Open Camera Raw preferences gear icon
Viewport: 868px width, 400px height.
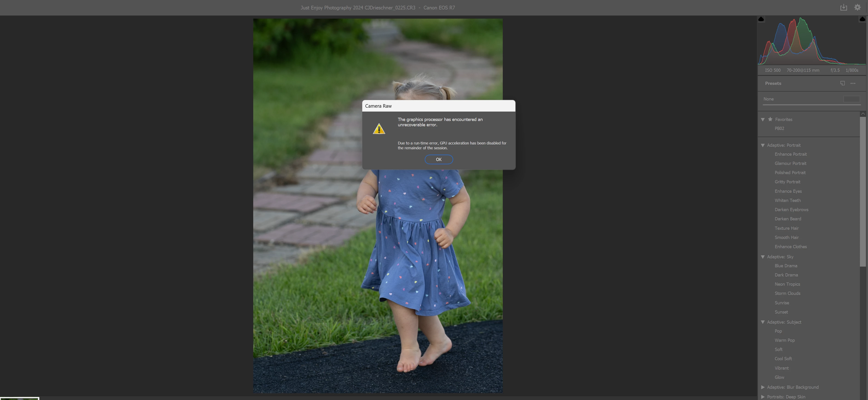coord(858,7)
